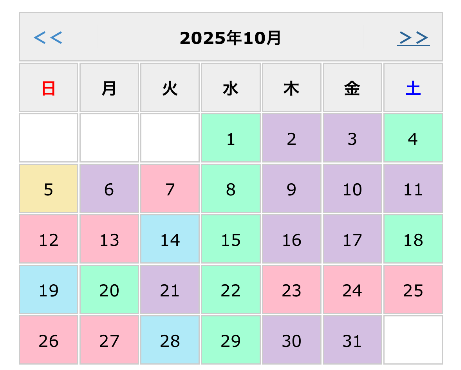
Task: Select date 14 in blue
Action: coord(170,239)
